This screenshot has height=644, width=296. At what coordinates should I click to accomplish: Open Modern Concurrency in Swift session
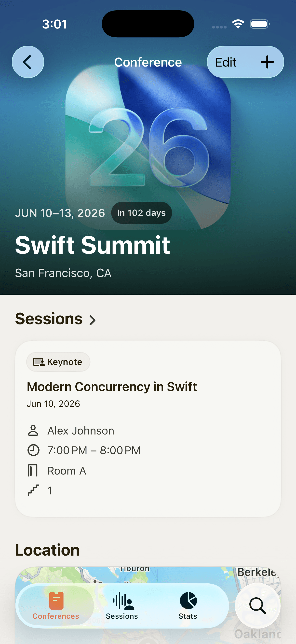coord(112,387)
